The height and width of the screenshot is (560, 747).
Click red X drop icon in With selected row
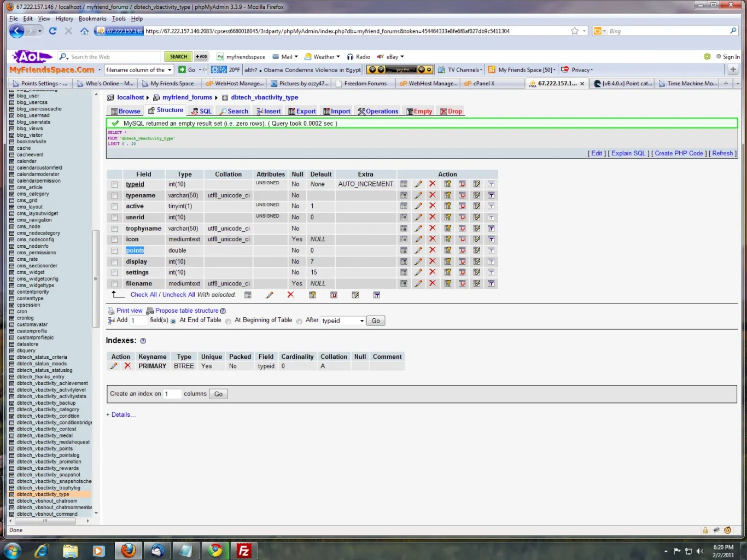(x=290, y=295)
